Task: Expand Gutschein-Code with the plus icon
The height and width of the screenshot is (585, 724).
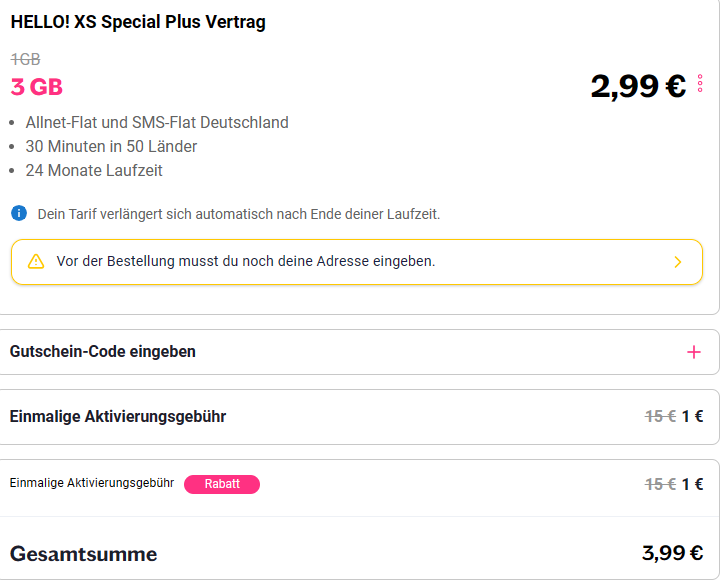Action: 694,352
